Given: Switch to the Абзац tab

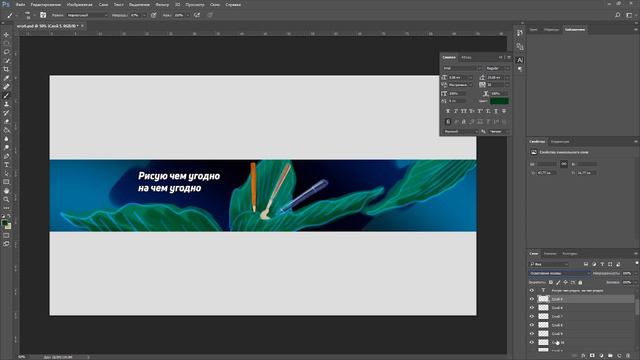Looking at the screenshot, I should [466, 58].
